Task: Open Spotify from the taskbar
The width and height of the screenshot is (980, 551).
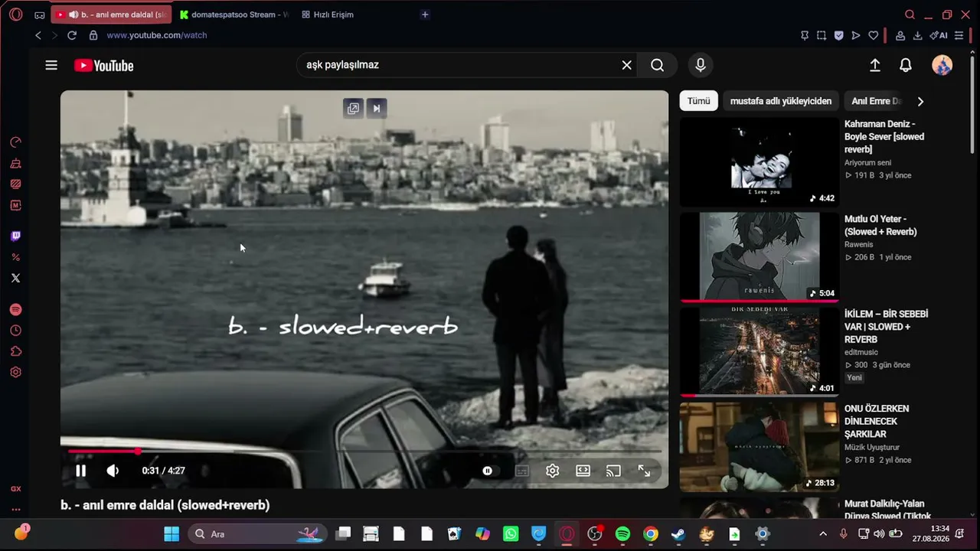Action: click(622, 534)
